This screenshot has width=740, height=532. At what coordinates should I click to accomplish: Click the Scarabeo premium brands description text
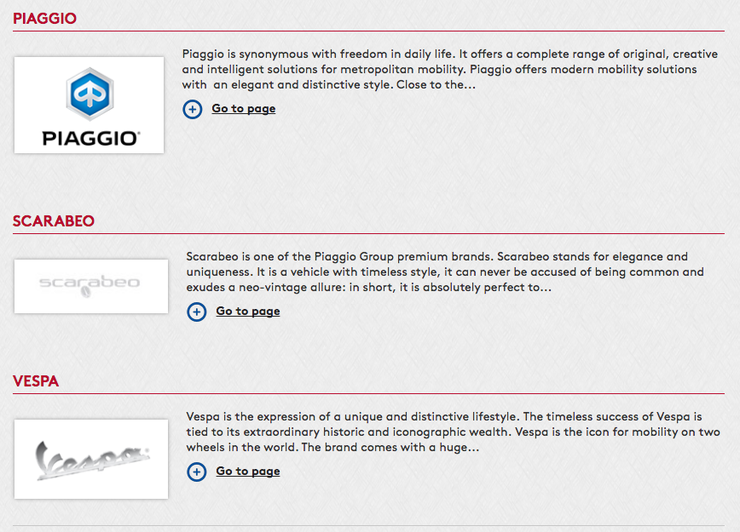(445, 272)
